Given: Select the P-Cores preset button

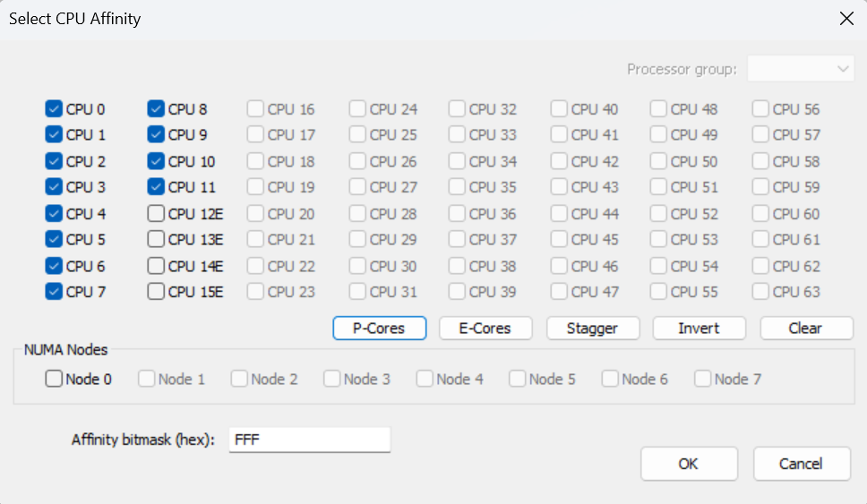Looking at the screenshot, I should [380, 329].
